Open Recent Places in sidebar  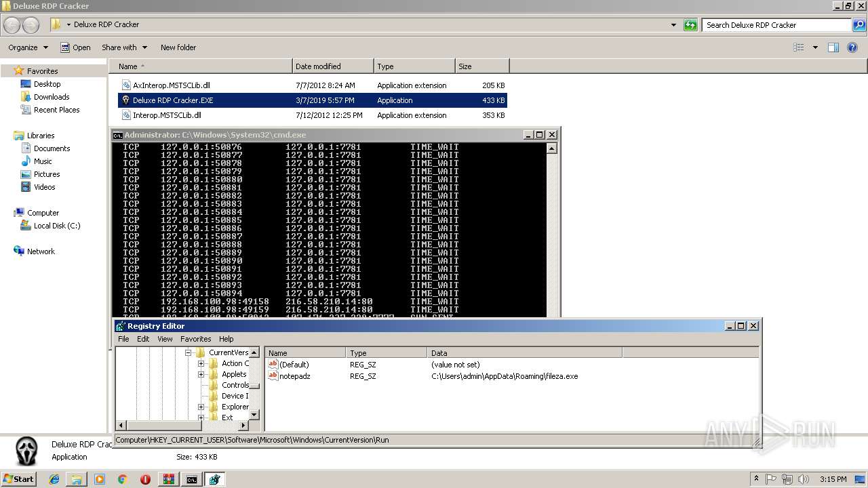point(56,110)
